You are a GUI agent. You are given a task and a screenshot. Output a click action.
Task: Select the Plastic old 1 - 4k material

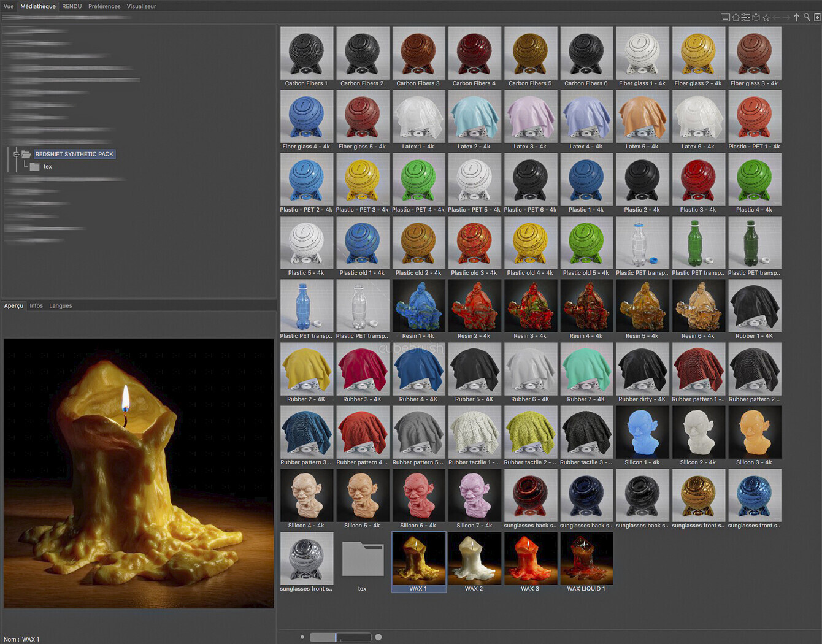tap(363, 247)
